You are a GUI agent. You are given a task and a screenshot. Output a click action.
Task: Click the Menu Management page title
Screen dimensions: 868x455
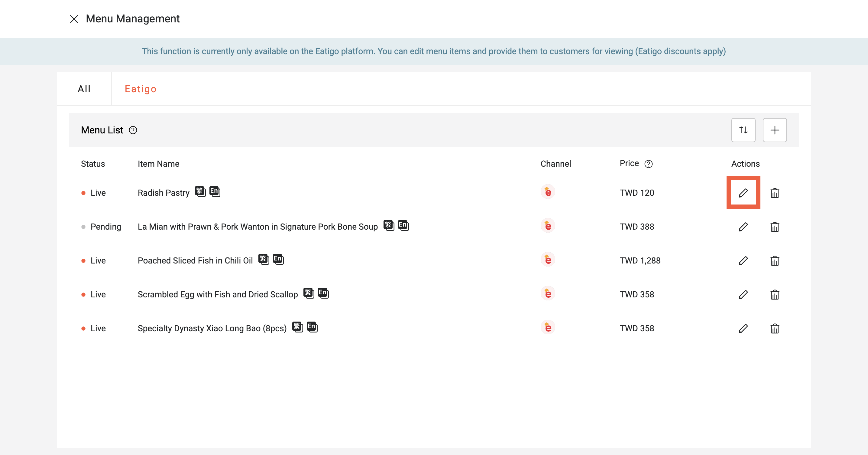(133, 19)
